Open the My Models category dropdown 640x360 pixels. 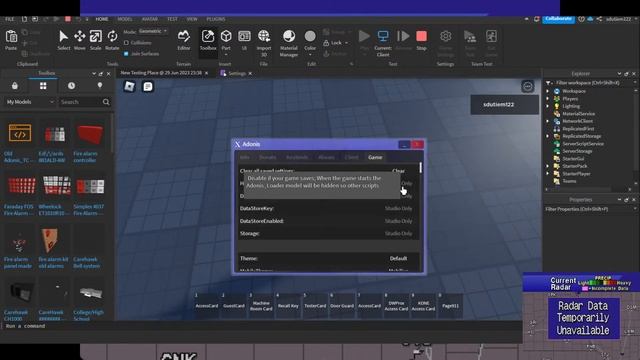point(30,102)
